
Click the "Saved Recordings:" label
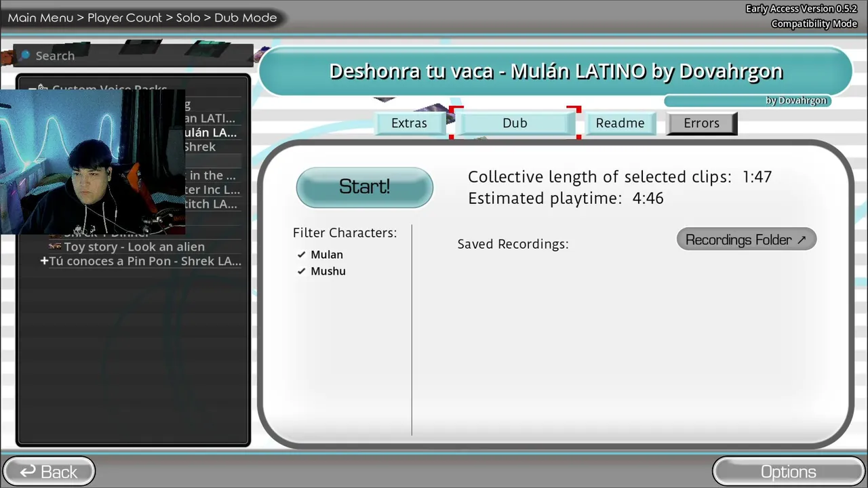pos(513,244)
